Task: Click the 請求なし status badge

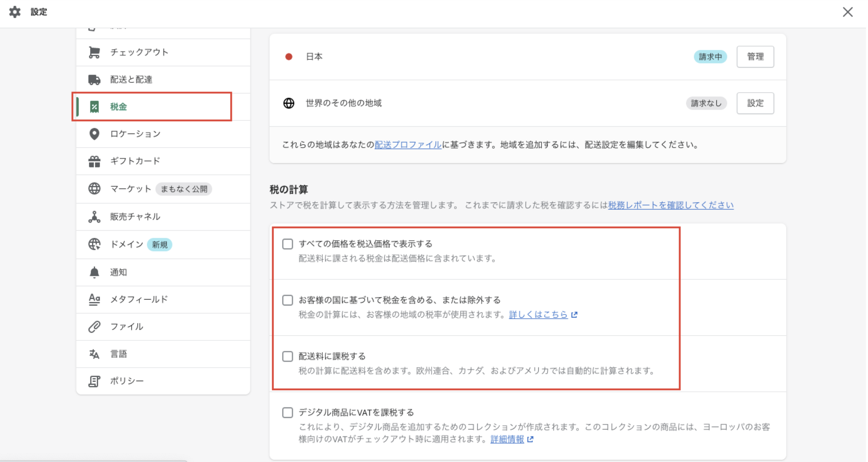Action: (x=706, y=103)
